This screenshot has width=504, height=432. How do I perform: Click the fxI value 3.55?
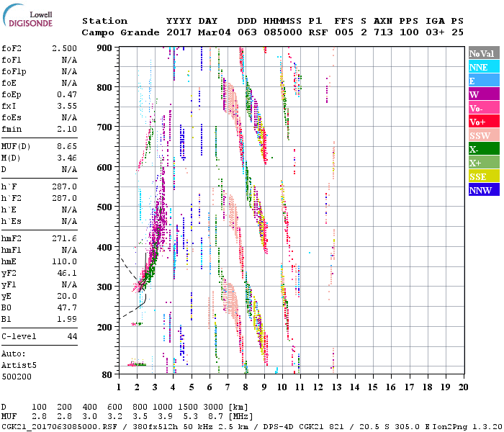67,107
